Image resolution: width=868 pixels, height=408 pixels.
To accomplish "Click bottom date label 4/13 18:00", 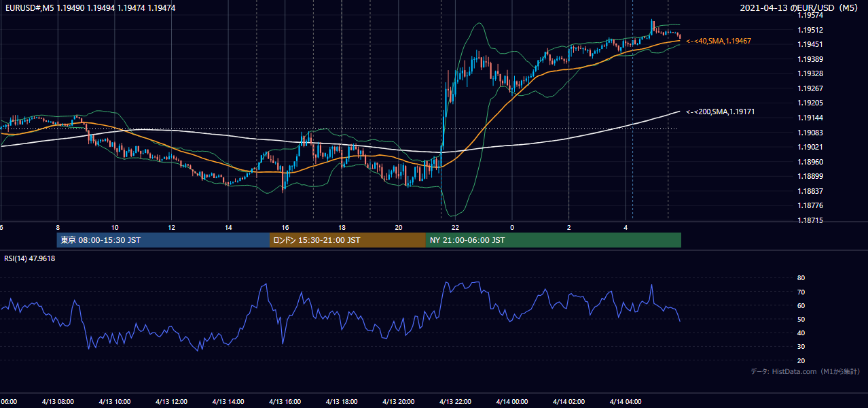I will click(x=342, y=401).
